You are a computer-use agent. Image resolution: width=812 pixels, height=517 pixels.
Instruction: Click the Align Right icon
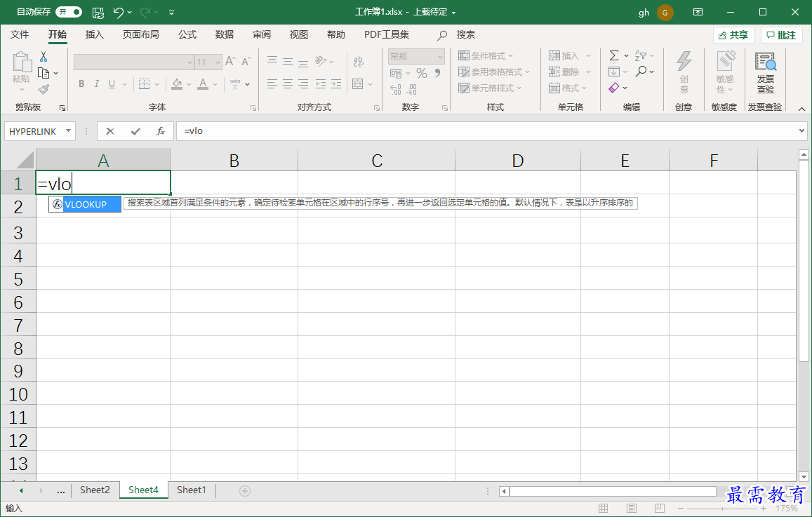pyautogui.click(x=303, y=84)
